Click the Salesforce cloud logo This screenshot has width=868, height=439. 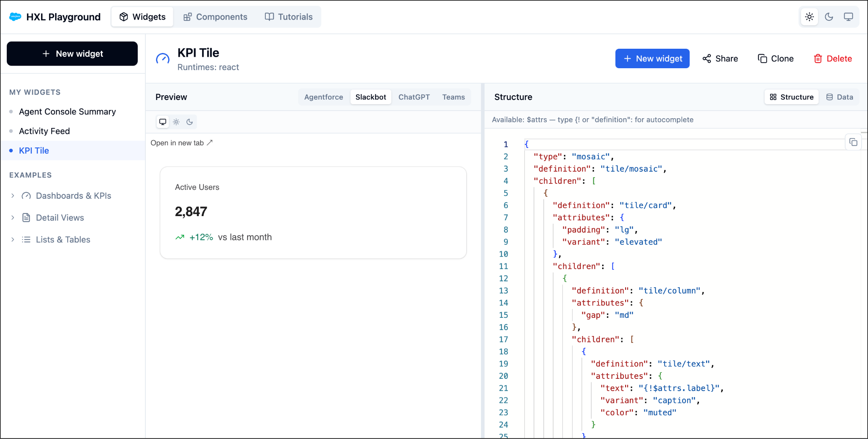15,17
